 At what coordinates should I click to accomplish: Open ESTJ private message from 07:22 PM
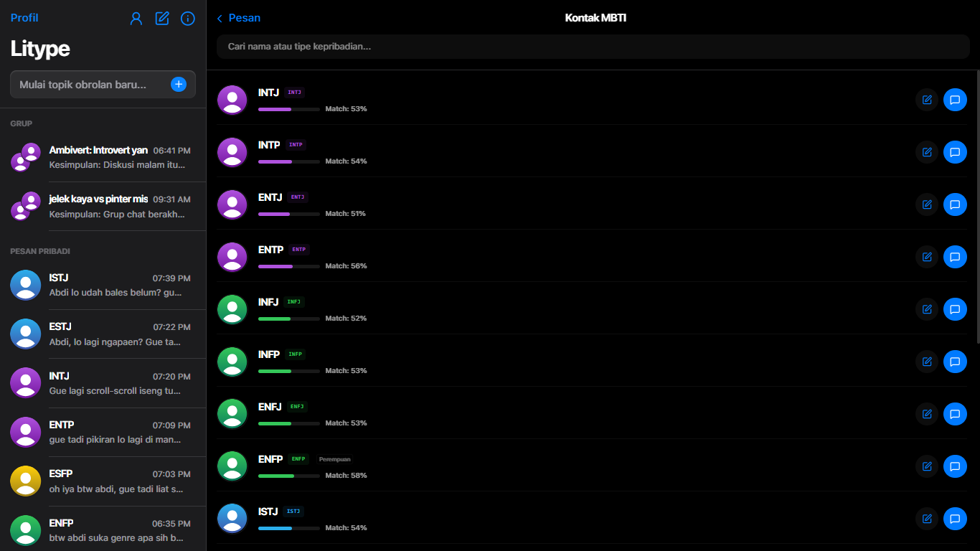(x=103, y=334)
